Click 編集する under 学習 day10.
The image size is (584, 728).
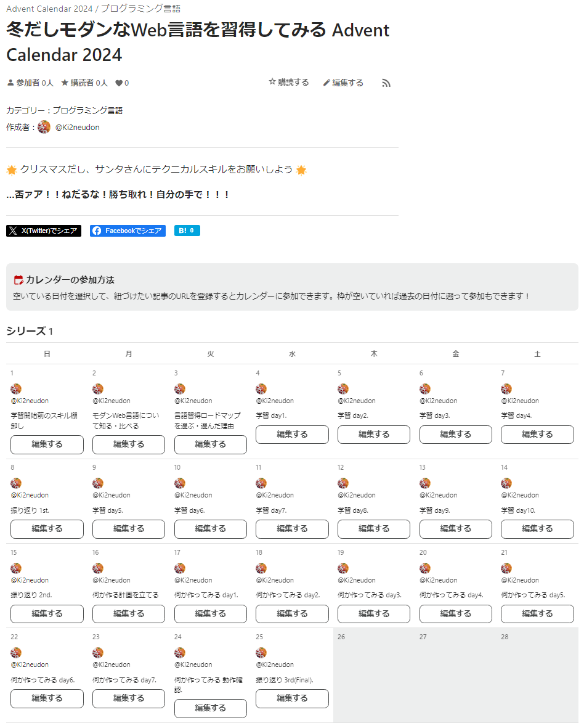click(537, 529)
